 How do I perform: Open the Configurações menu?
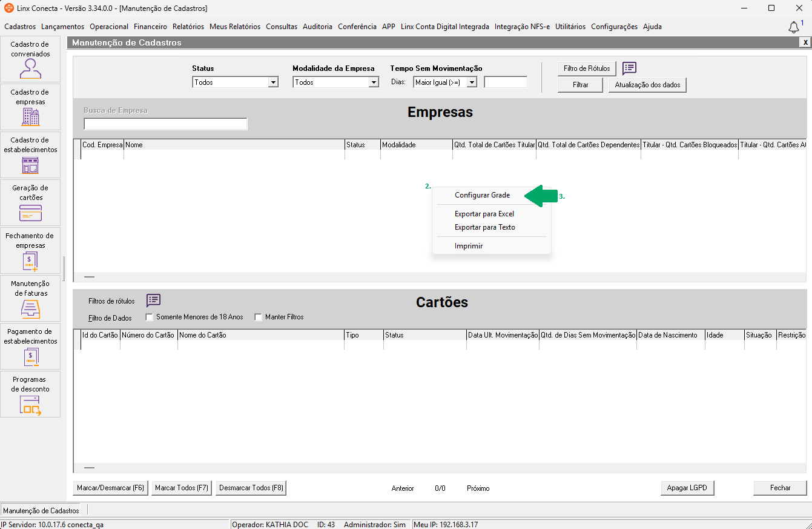coord(614,27)
